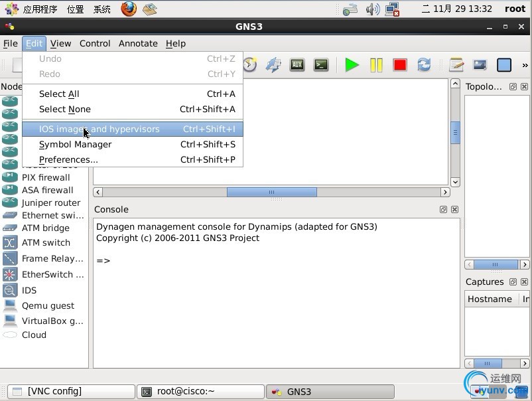Click the mail editor icon in top panel
532x401 pixels.
[150, 9]
